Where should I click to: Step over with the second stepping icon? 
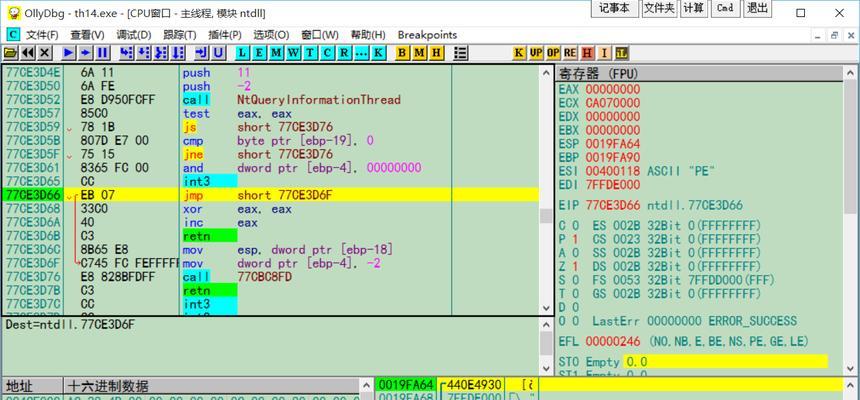(144, 53)
